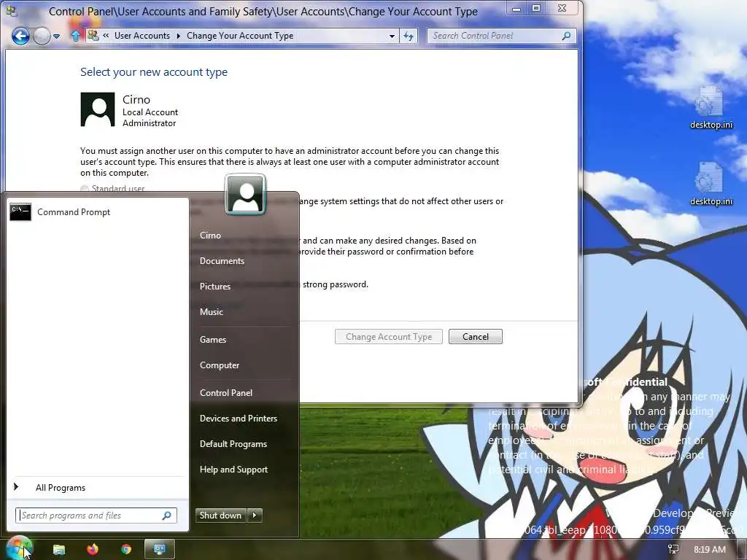Click User Accounts breadcrumb in address bar
Image resolution: width=747 pixels, height=560 pixels.
point(142,36)
